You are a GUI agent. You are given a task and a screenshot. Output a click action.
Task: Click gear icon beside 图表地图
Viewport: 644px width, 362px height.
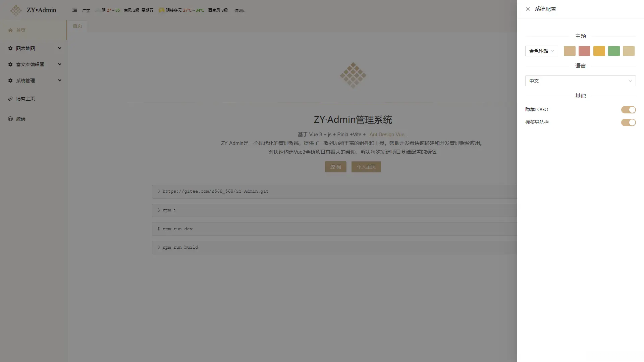tap(10, 48)
